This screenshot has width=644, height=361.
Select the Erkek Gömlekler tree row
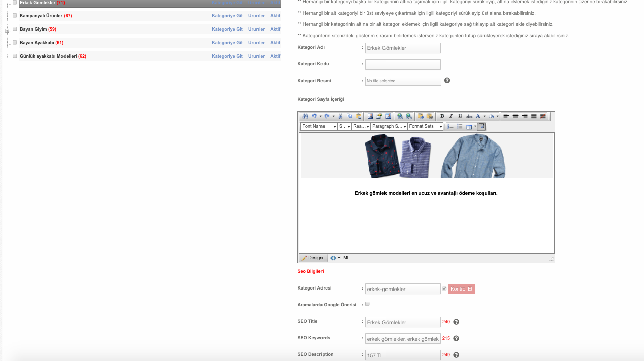[150, 3]
